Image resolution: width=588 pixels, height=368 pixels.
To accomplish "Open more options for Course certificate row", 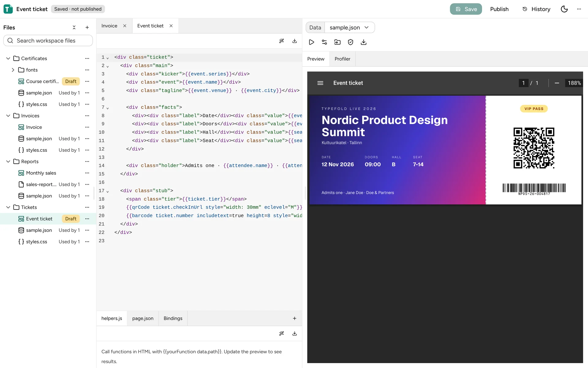I will pos(87,82).
